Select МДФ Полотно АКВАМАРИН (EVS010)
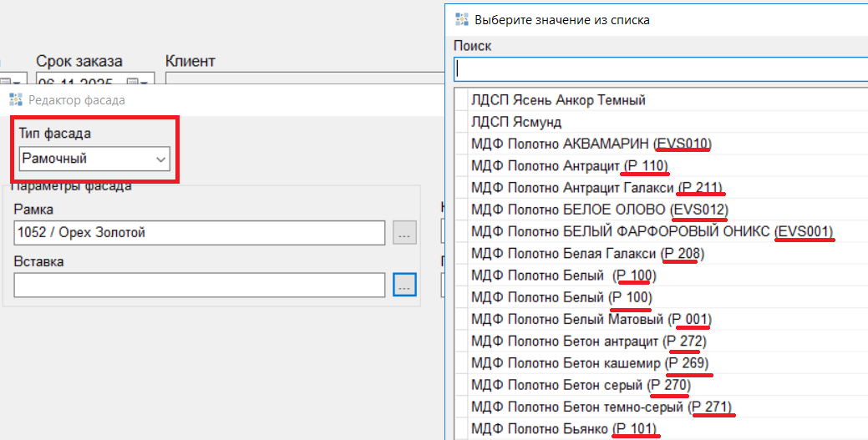868x440 pixels. tap(591, 144)
